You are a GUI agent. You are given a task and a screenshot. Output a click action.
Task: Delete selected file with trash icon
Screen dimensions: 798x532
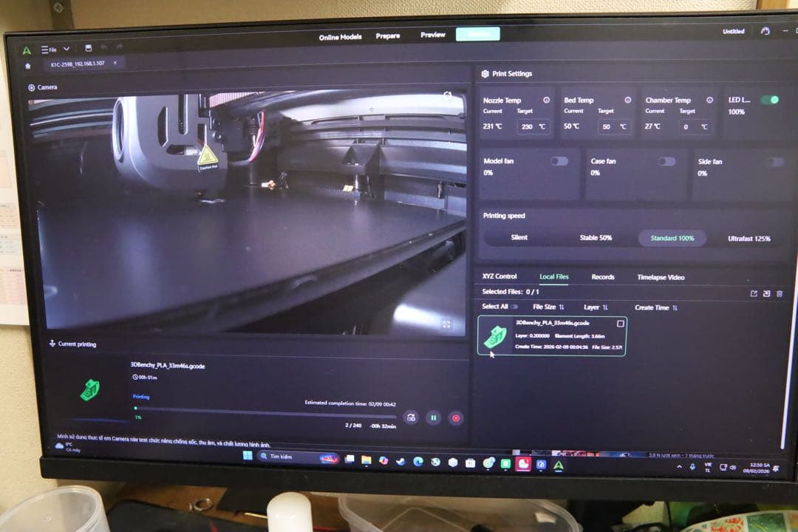pyautogui.click(x=779, y=293)
